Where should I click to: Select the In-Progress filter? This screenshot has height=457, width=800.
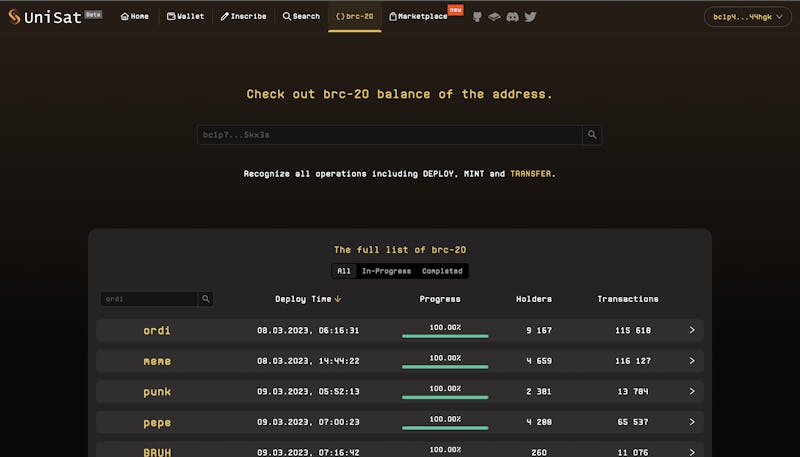coord(387,271)
